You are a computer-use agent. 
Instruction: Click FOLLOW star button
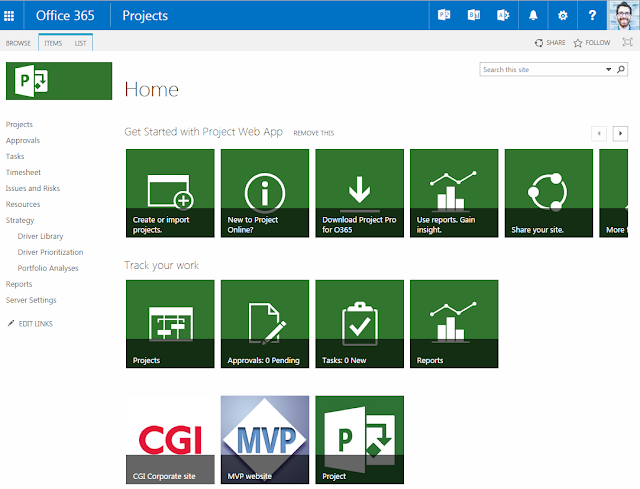point(592,42)
